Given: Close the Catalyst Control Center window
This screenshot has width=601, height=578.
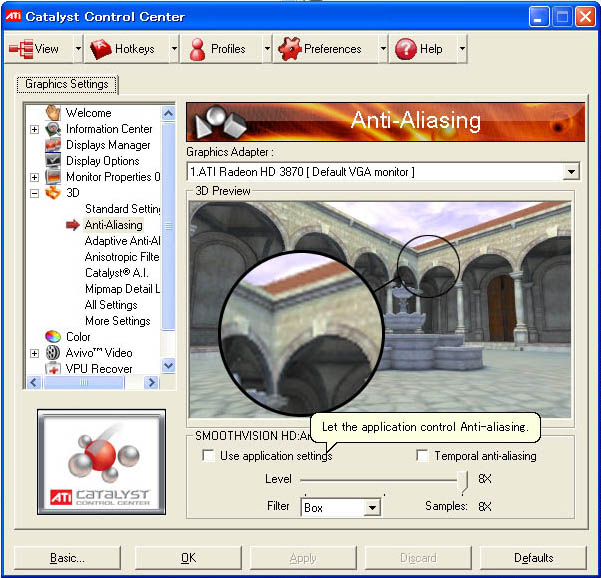Looking at the screenshot, I should coord(585,16).
